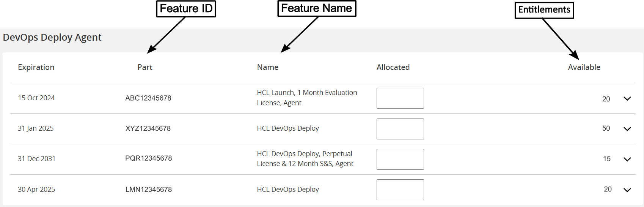Select the HCL Launch evaluation license name
This screenshot has height=207, width=644.
(x=307, y=98)
